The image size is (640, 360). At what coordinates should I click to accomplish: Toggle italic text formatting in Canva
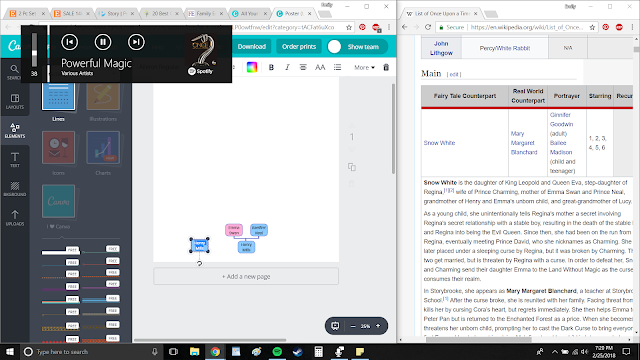(x=287, y=67)
